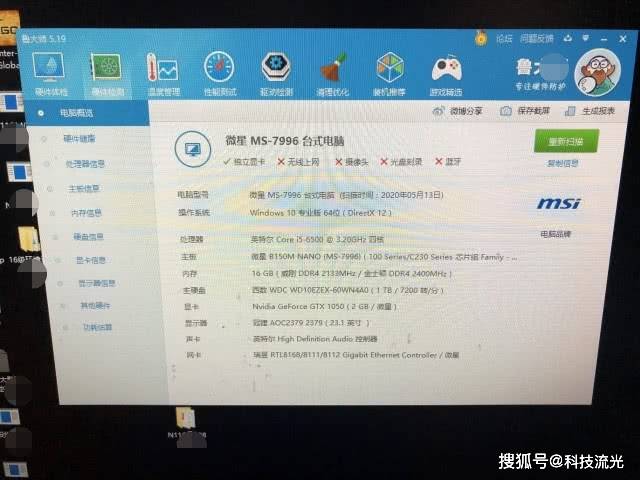The height and width of the screenshot is (480, 640).
Task: Click the 16 GB DDR4 memory value
Action: pyautogui.click(x=352, y=273)
